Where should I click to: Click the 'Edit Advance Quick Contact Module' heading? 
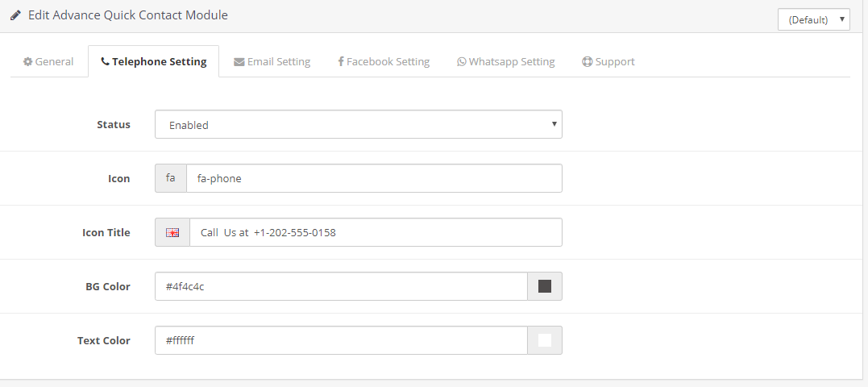click(128, 15)
